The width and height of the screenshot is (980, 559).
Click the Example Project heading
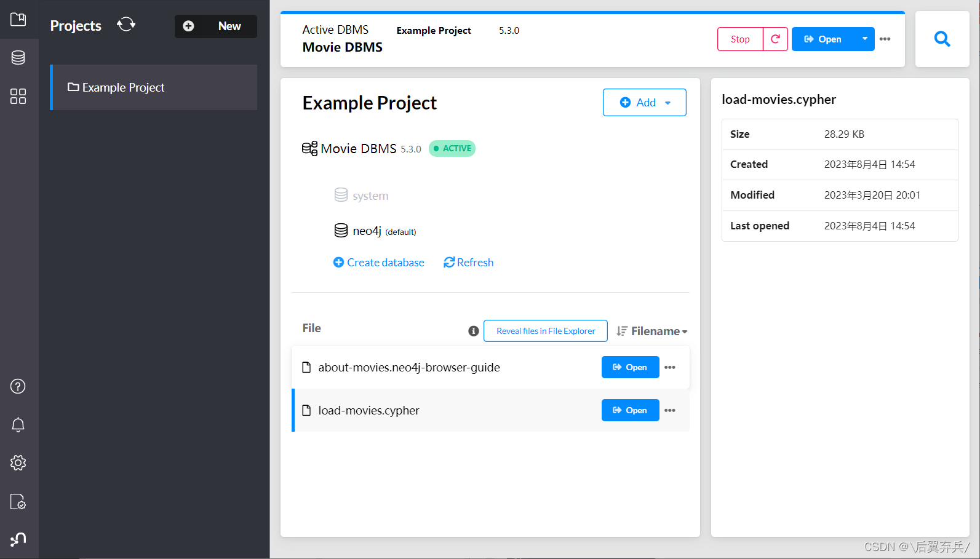point(370,103)
